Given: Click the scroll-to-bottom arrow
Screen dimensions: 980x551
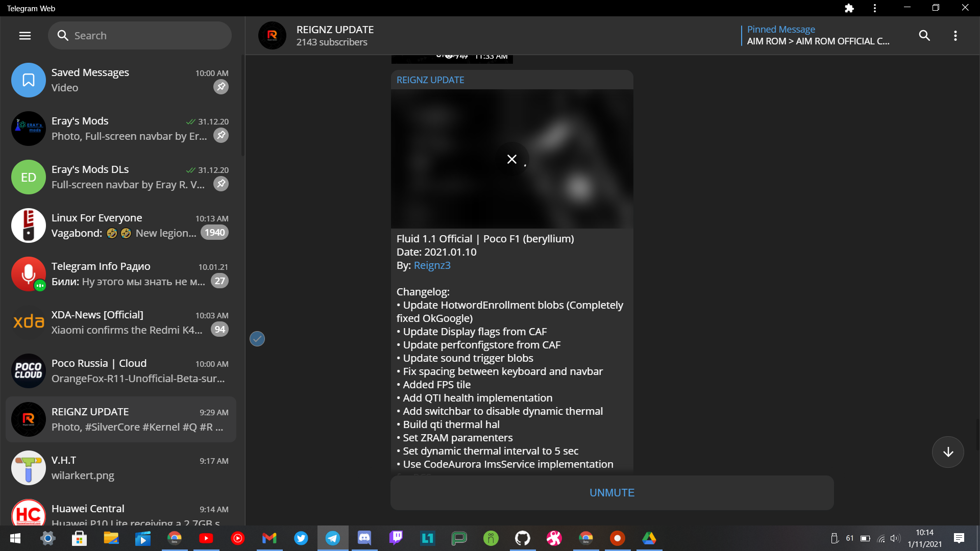Looking at the screenshot, I should 947,452.
